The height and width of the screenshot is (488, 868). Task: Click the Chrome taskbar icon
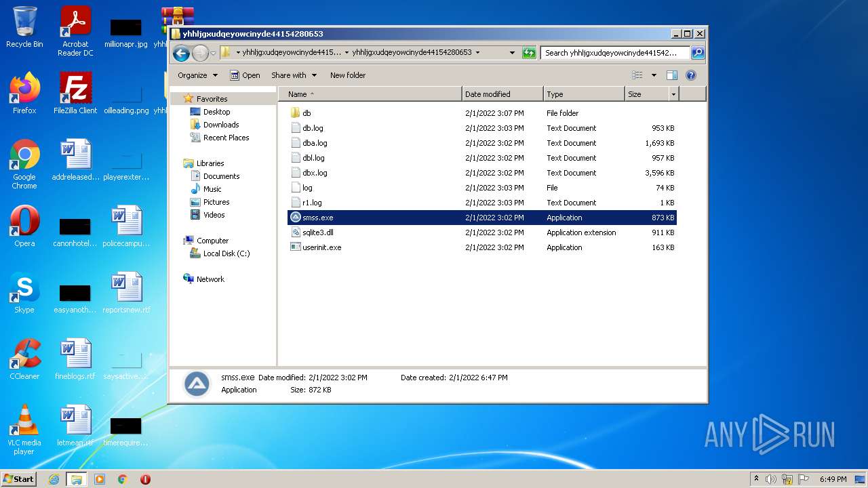point(123,479)
